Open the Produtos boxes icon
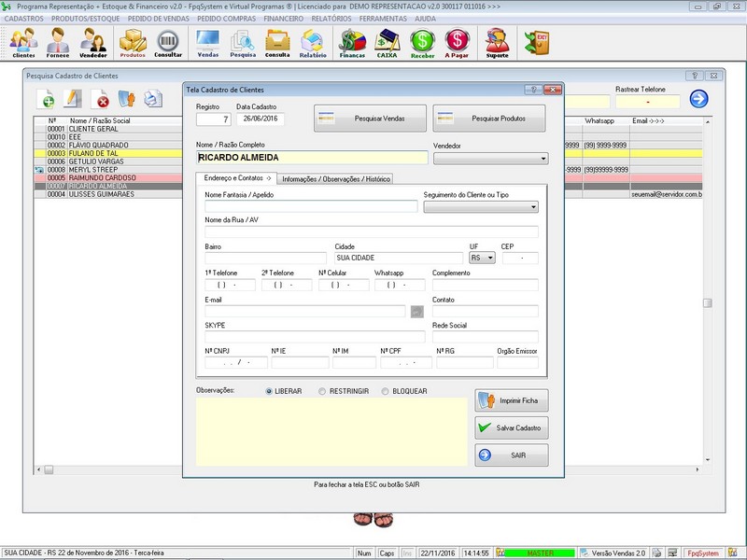 click(x=133, y=42)
